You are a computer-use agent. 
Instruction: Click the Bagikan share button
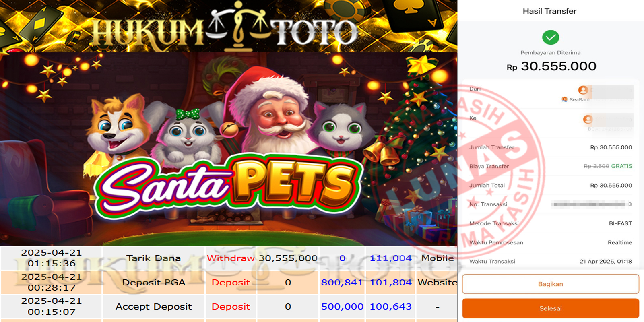[x=550, y=284]
